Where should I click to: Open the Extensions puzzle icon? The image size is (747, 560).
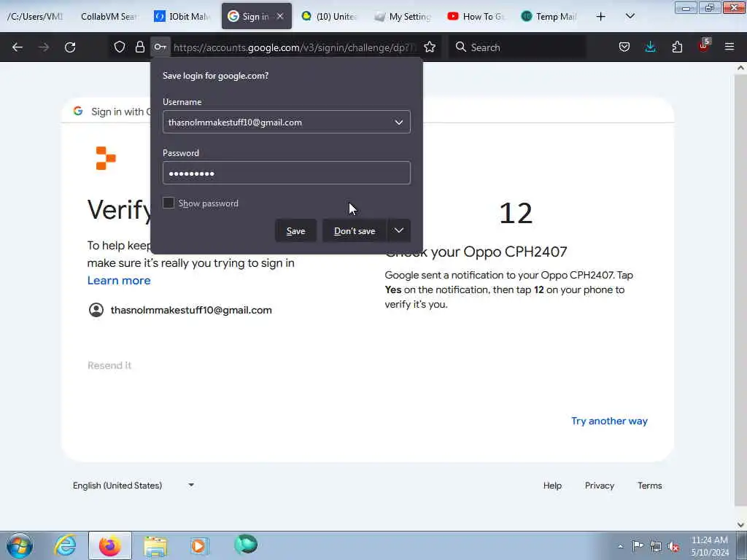pyautogui.click(x=677, y=47)
